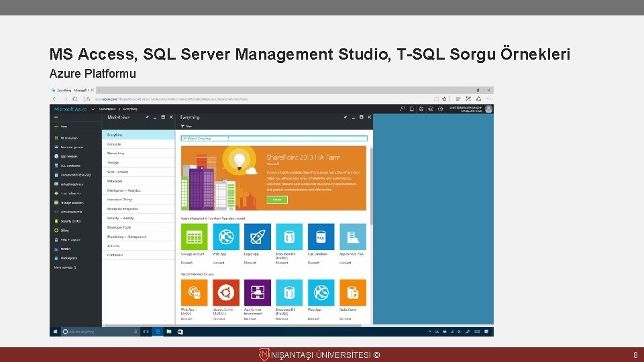Click the Filter button in Everything blade
The width and height of the screenshot is (644, 362).
(186, 127)
